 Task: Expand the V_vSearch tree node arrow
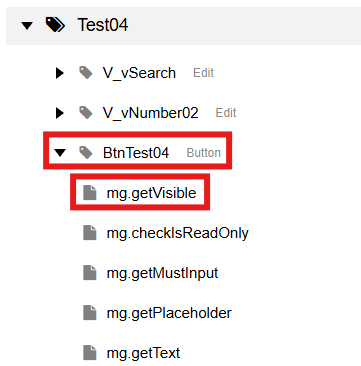point(60,73)
